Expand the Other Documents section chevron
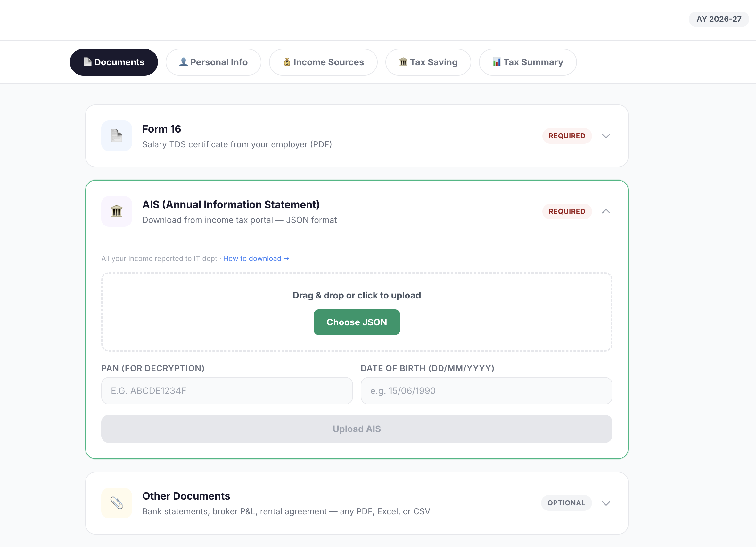This screenshot has height=547, width=756. pos(606,503)
